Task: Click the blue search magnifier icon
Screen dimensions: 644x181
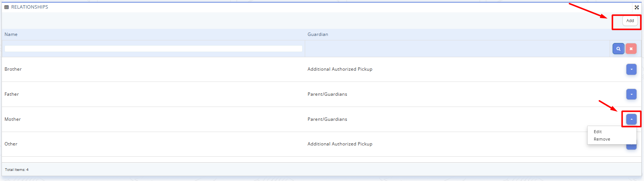Action: [618, 49]
